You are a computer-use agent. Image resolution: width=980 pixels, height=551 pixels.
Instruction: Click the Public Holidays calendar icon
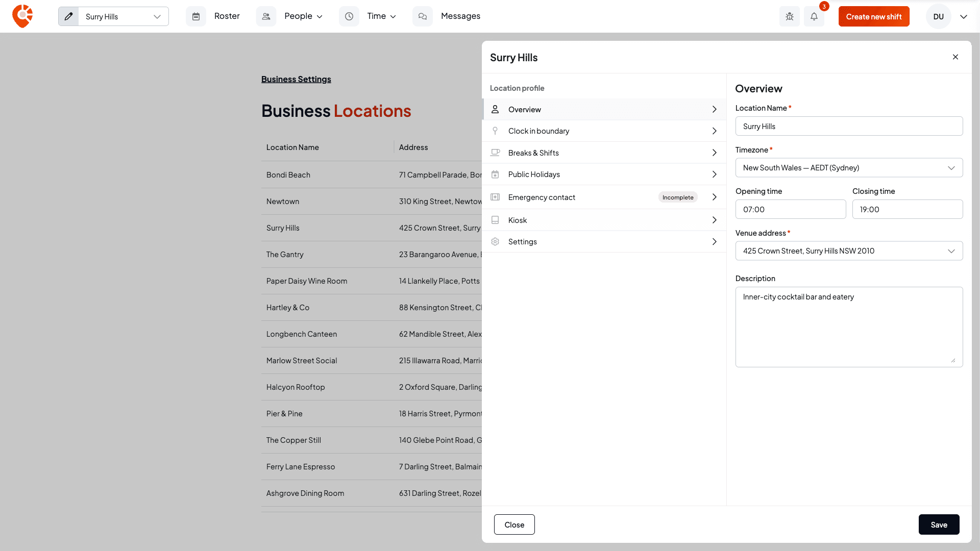coord(495,174)
